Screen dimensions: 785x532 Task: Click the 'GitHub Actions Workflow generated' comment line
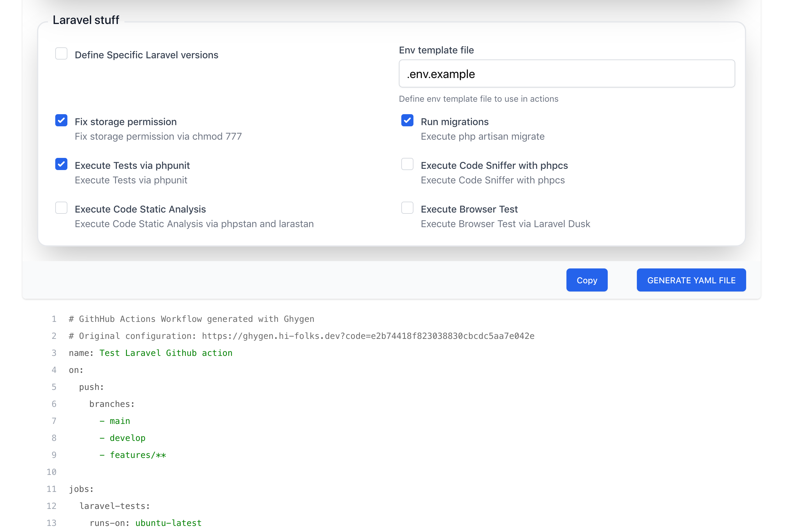pos(192,319)
